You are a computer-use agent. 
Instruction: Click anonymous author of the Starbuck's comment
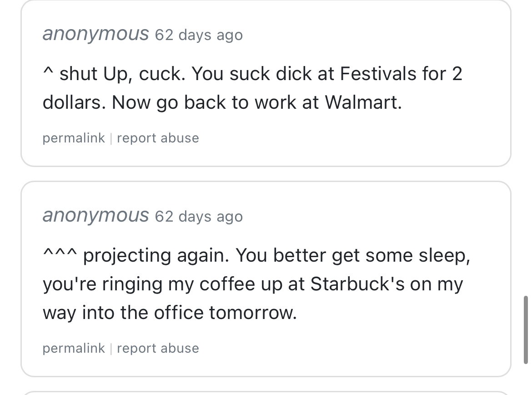coord(95,216)
